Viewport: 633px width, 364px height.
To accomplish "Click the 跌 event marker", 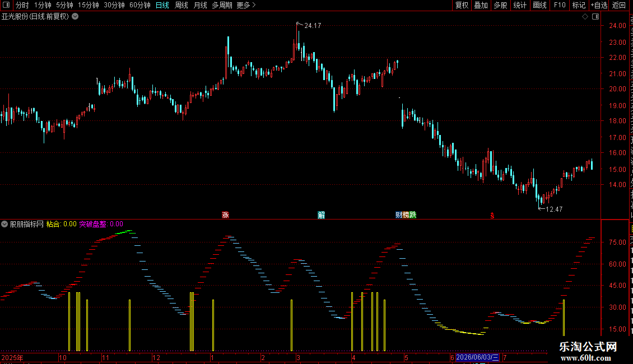I will 413,214.
